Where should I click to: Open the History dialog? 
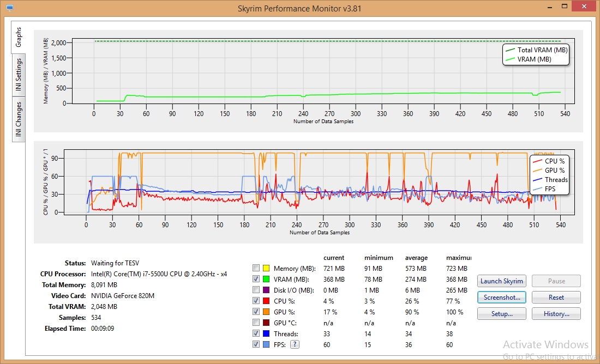[556, 313]
